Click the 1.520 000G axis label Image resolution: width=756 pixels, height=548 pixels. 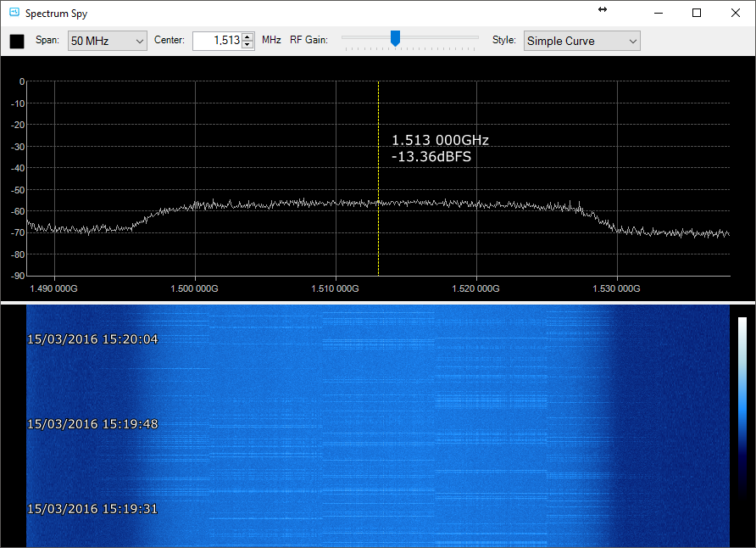[x=475, y=288]
